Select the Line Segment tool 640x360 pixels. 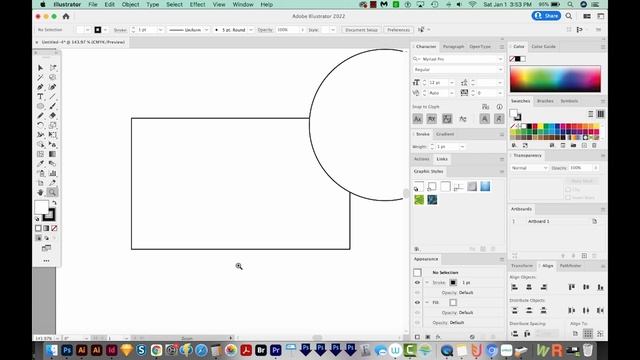pos(53,97)
